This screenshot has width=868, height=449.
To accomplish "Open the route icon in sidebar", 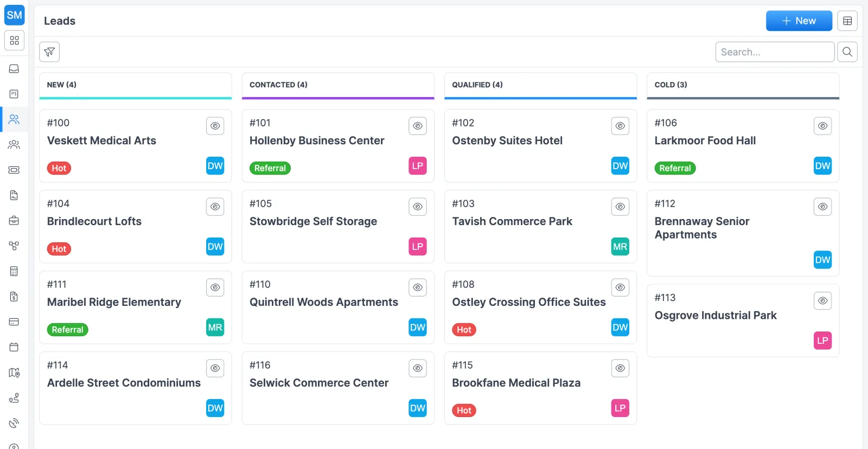I will point(14,398).
